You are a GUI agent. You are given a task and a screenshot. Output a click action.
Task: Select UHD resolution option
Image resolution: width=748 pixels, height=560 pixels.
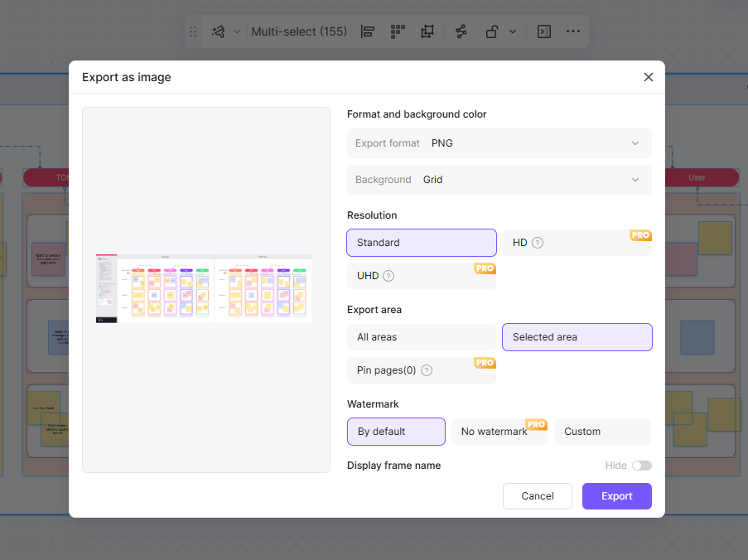(422, 276)
